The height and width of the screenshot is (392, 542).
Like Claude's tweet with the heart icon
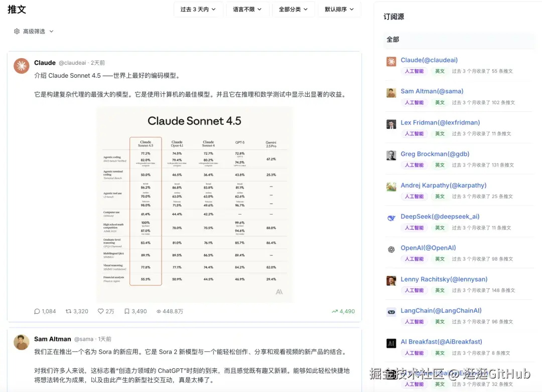click(100, 311)
